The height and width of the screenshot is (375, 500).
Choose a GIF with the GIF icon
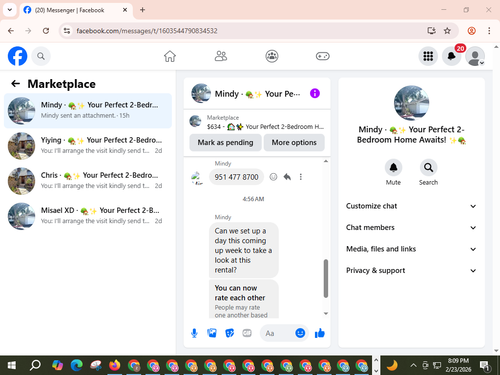247,333
